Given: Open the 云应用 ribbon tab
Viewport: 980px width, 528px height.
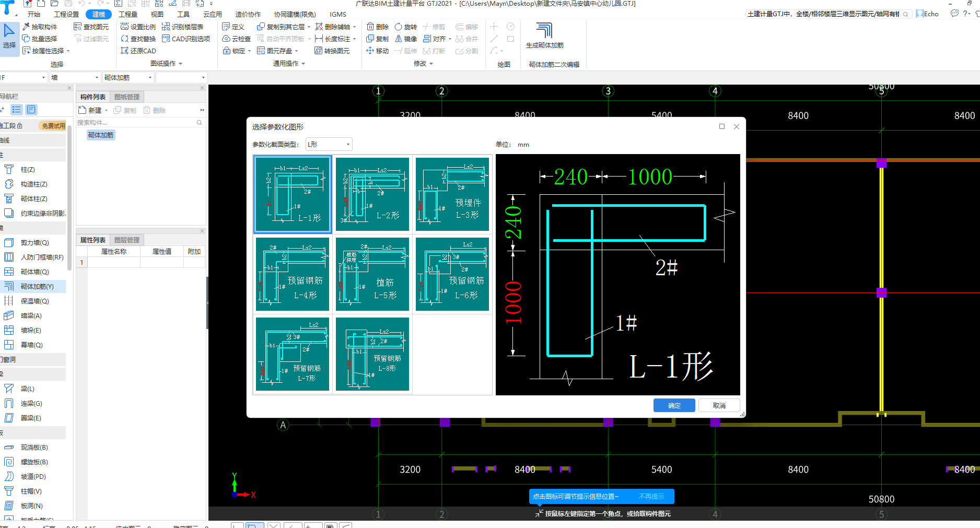Looking at the screenshot, I should click(213, 14).
